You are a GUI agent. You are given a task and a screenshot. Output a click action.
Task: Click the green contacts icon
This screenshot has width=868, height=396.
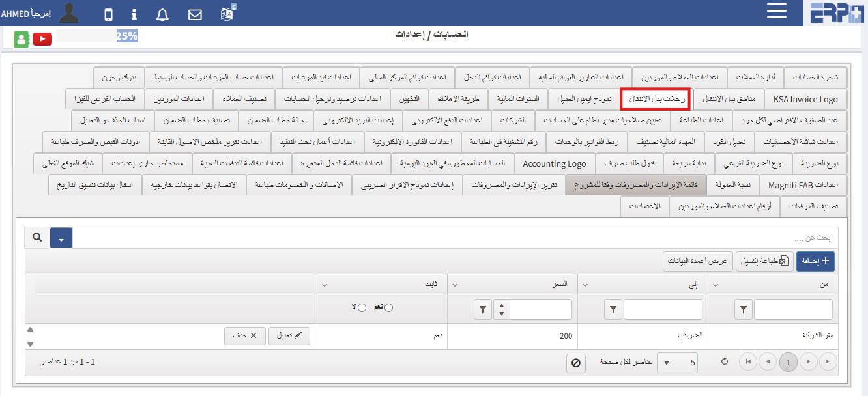pyautogui.click(x=22, y=39)
